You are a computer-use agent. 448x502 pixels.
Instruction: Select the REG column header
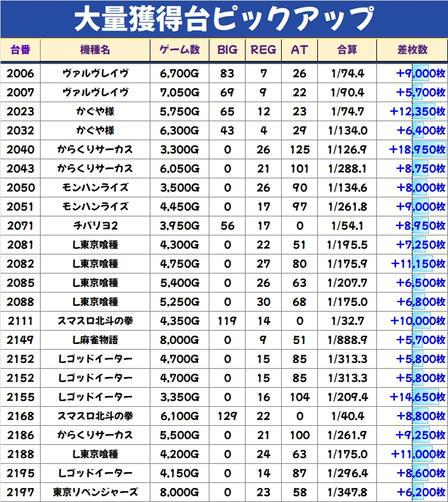pos(263,50)
